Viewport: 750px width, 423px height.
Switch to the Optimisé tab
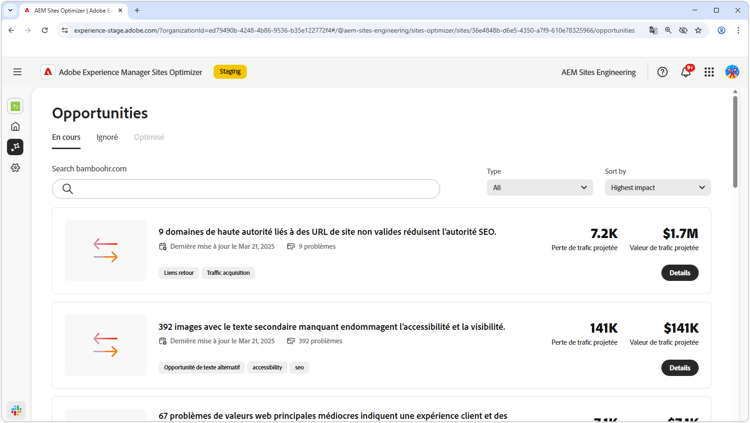click(149, 137)
